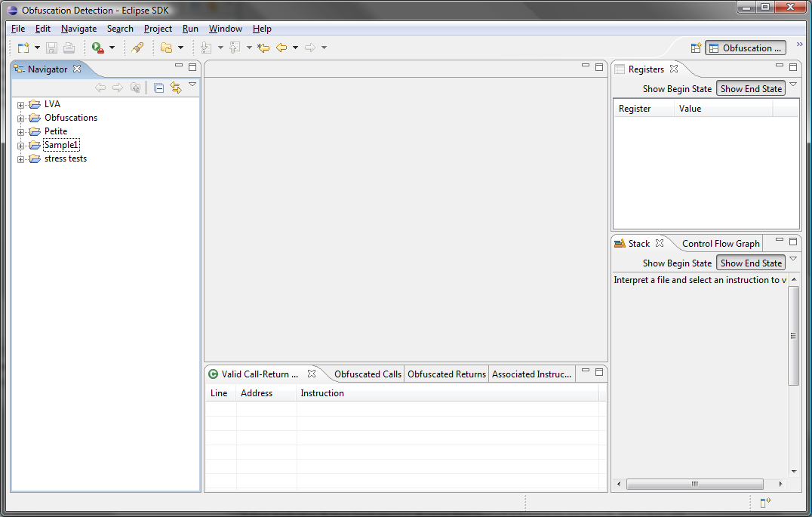Open the Navigator view menu triangle

click(192, 85)
